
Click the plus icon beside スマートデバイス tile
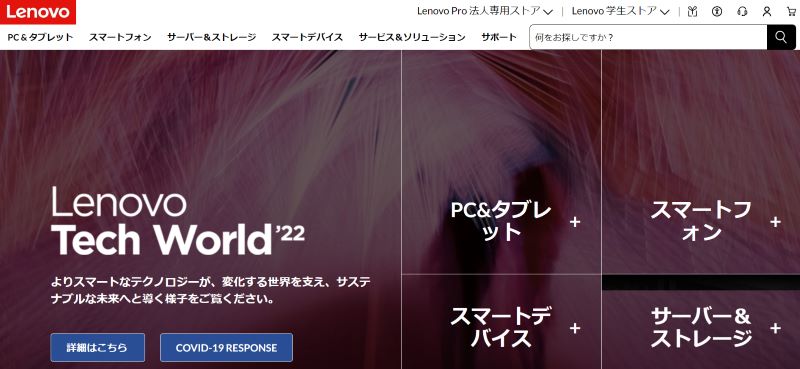pyautogui.click(x=575, y=328)
